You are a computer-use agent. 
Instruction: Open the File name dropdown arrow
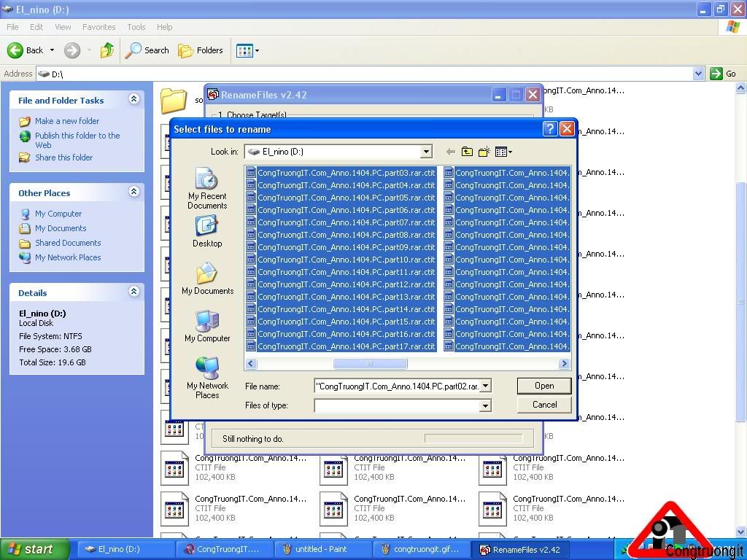tap(486, 386)
